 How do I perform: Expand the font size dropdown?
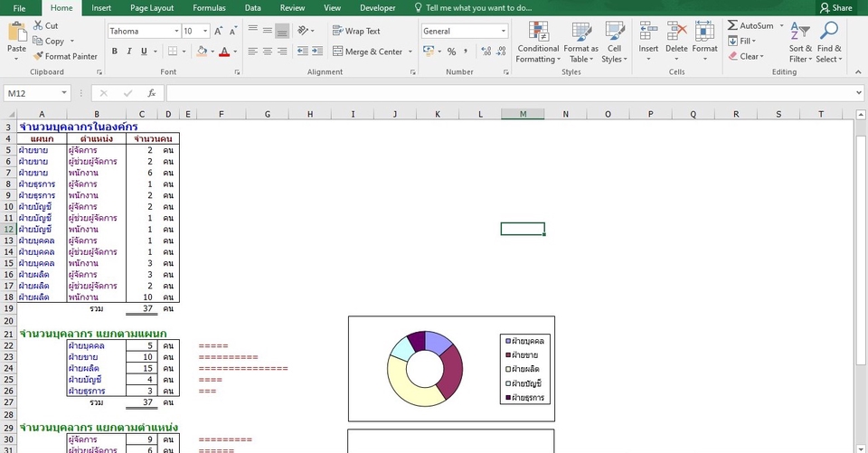click(x=205, y=31)
